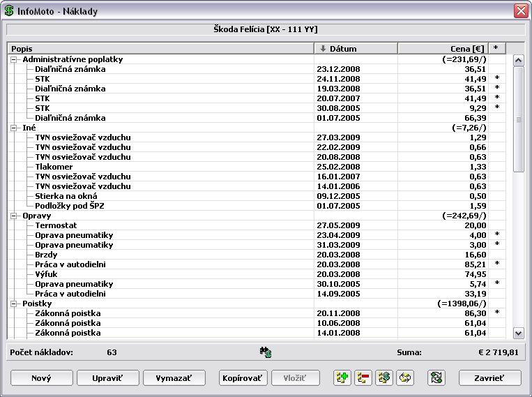The image size is (532, 397).
Task: Click the binoculars search icon above the buttons
Action: [266, 352]
